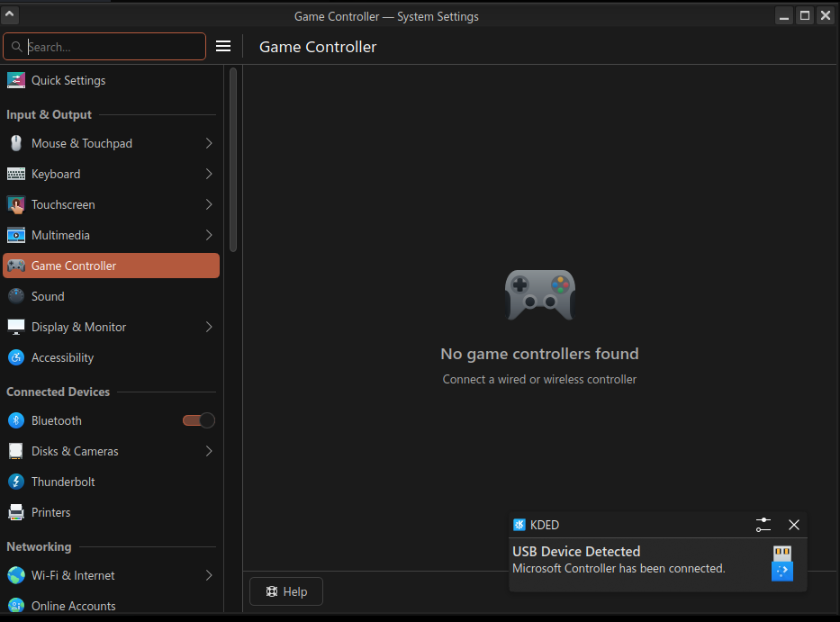Click the Bluetooth icon in sidebar
The width and height of the screenshot is (840, 622).
pos(16,420)
